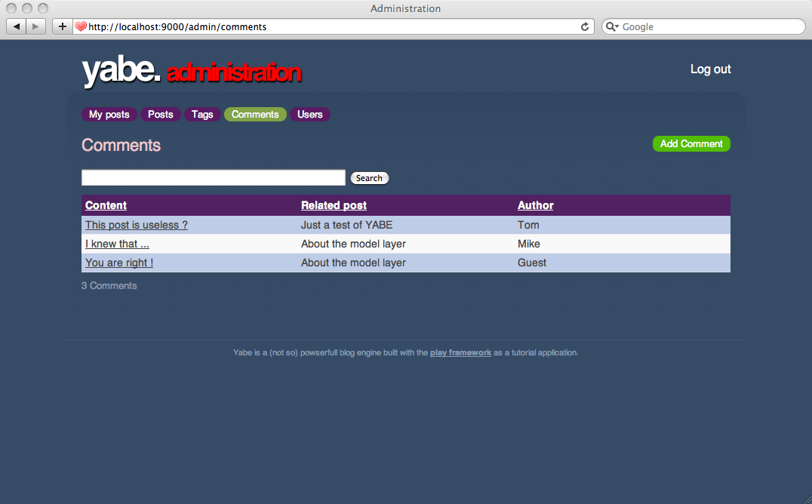The image size is (812, 504).
Task: Click the Google search magnifier icon
Action: 611,26
